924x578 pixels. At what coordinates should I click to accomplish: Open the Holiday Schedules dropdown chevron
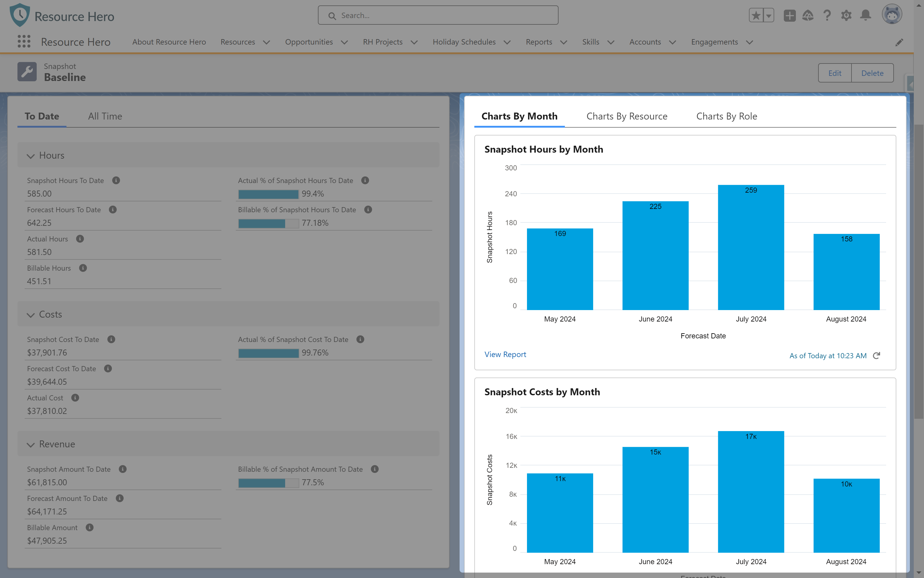[507, 42]
